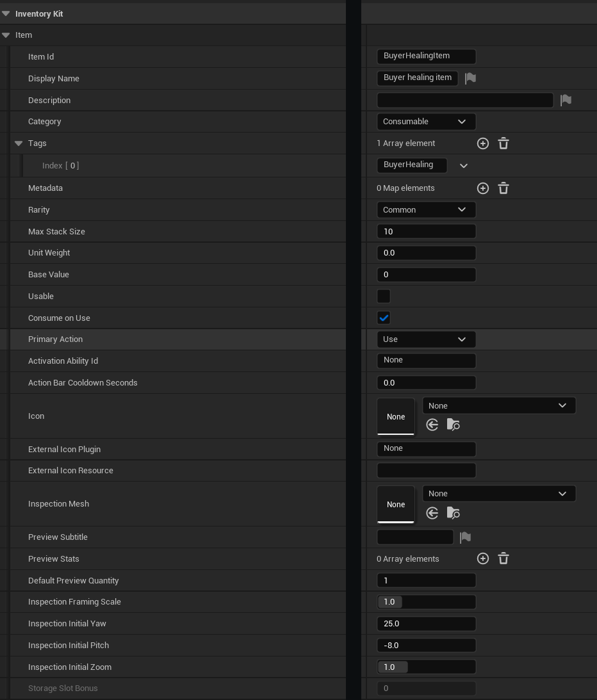Click the Rarity property label
Image resolution: width=597 pixels, height=700 pixels.
pyautogui.click(x=39, y=210)
